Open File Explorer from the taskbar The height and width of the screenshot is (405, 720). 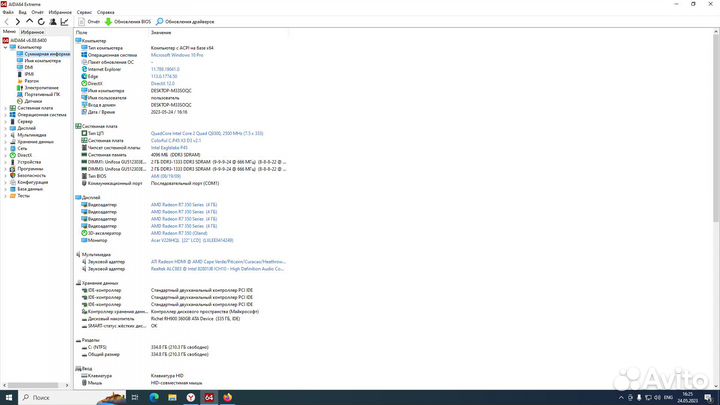[172, 398]
